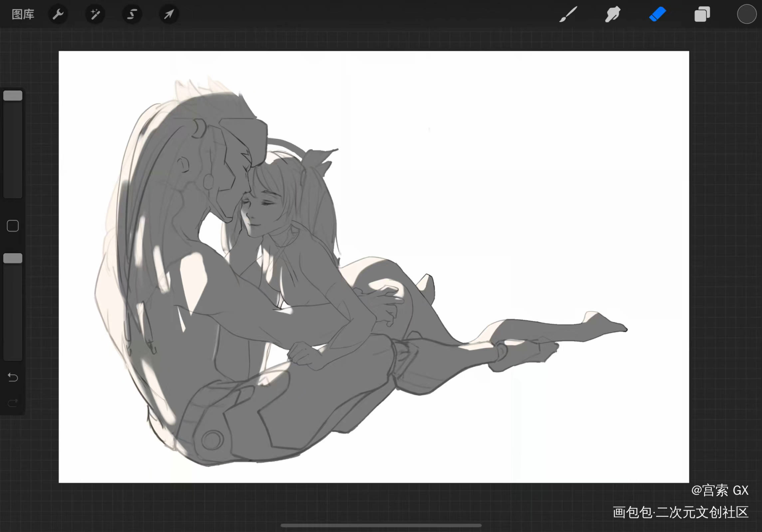Screen dimensions: 762x532
Task: Select the Selection S-shaped tool
Action: tap(132, 14)
